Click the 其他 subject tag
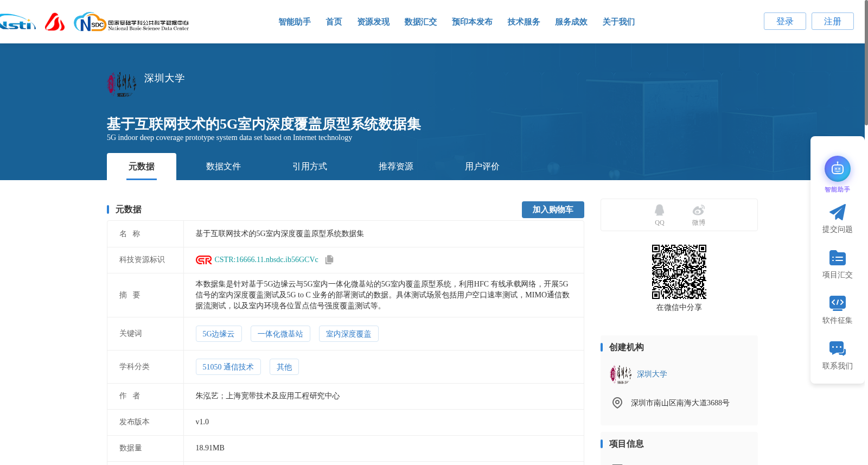 coord(284,367)
